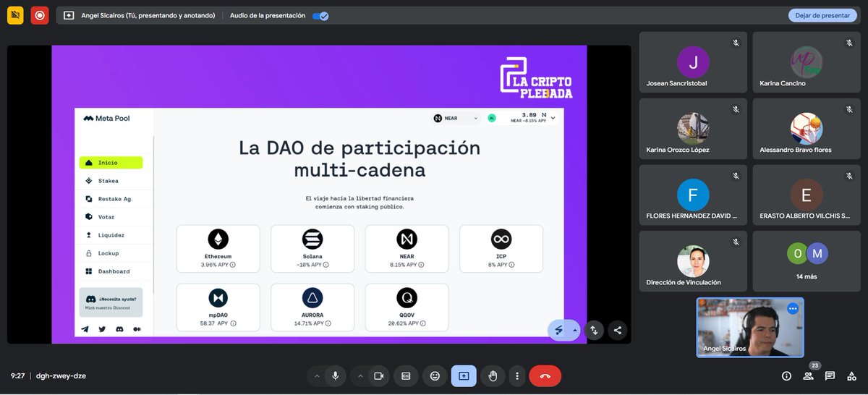This screenshot has width=868, height=395.
Task: Expand the annotation tools arrow beside the pen
Action: pos(575,331)
